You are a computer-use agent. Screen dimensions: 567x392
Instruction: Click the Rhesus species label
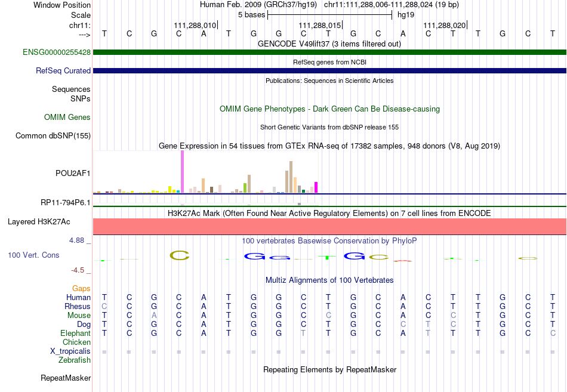[x=77, y=306]
